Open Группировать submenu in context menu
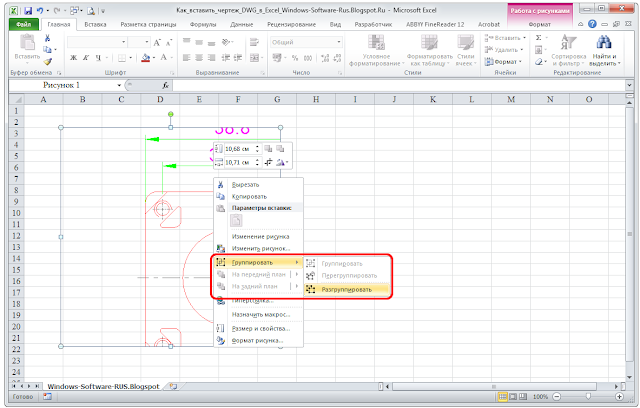640x408 pixels. pos(258,262)
